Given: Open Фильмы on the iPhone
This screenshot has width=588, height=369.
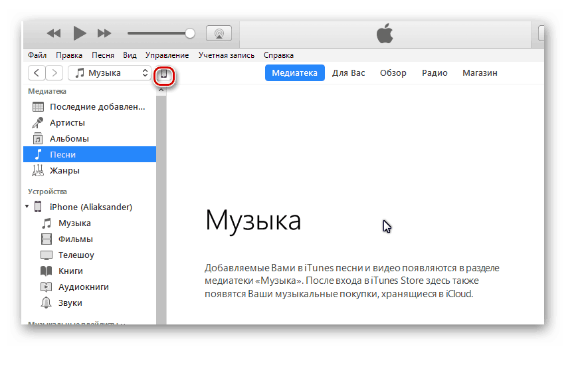Looking at the screenshot, I should tap(76, 239).
